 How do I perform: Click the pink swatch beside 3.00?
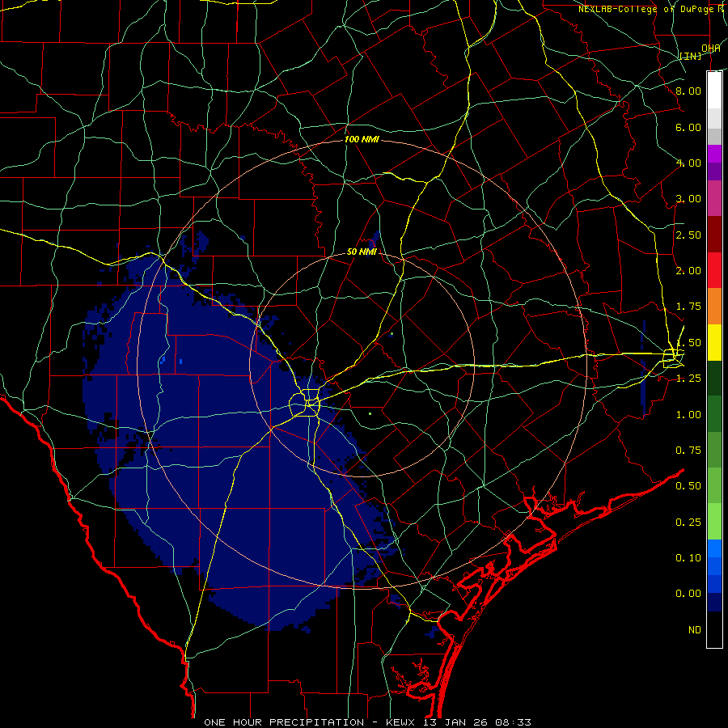pos(714,198)
